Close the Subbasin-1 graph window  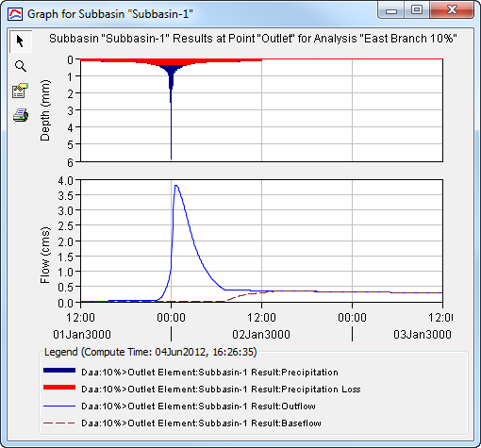[x=452, y=10]
